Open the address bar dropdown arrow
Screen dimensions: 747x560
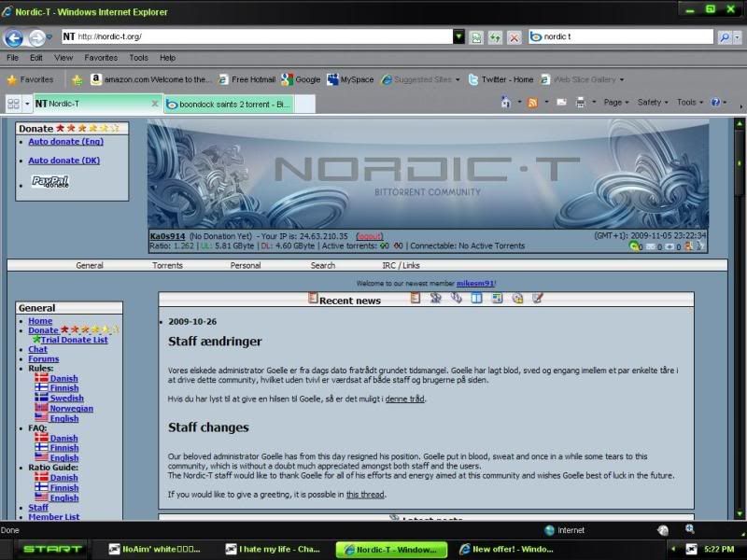tap(458, 36)
